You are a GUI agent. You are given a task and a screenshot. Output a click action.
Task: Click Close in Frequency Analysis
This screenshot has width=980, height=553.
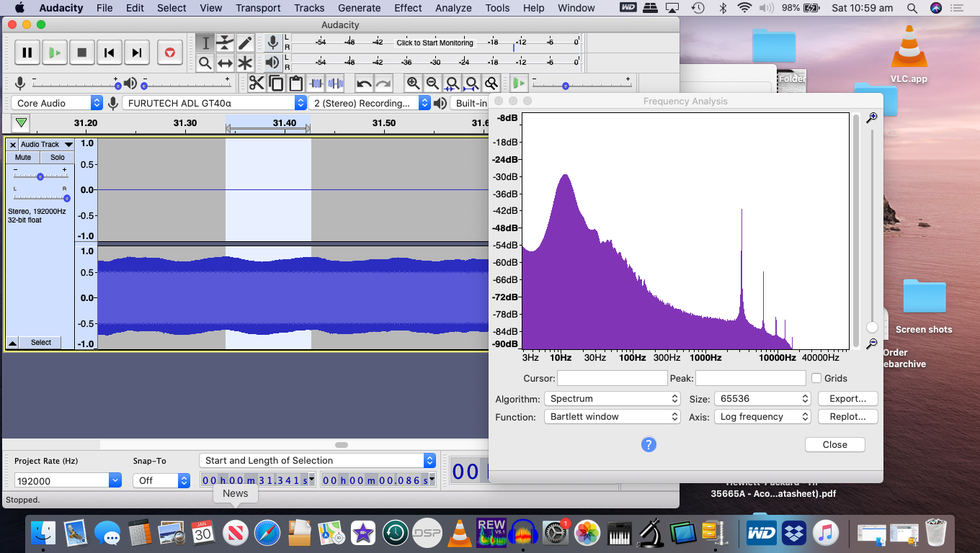(x=835, y=444)
